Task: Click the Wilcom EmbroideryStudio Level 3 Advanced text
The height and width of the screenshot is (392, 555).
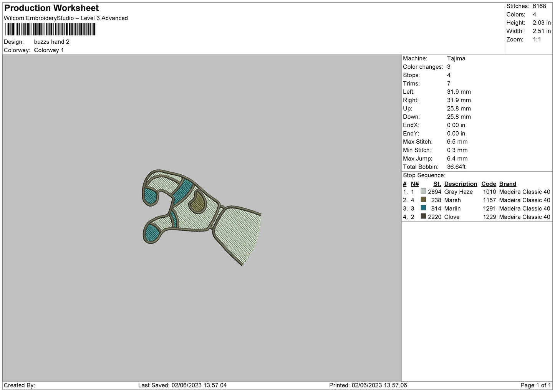Action: [66, 18]
